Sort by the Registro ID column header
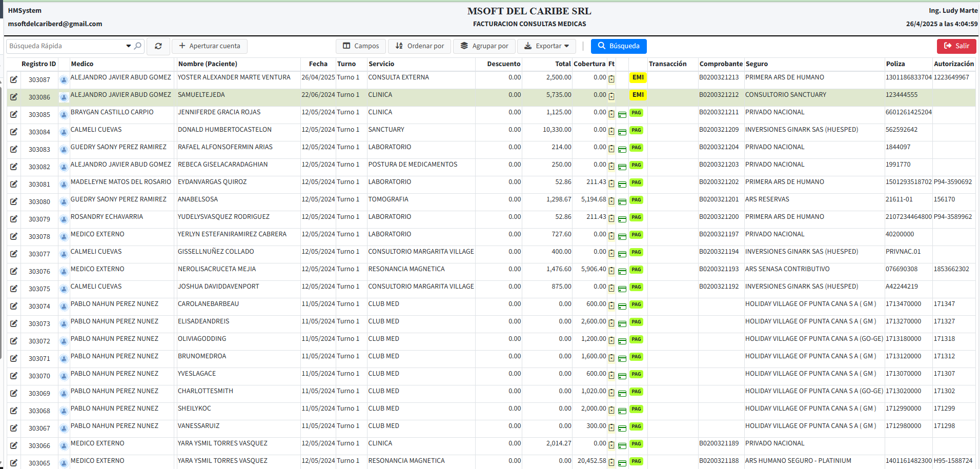980x469 pixels. point(38,64)
